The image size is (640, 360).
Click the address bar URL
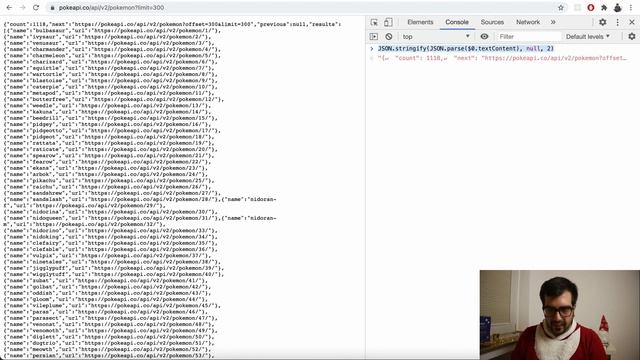coord(111,8)
